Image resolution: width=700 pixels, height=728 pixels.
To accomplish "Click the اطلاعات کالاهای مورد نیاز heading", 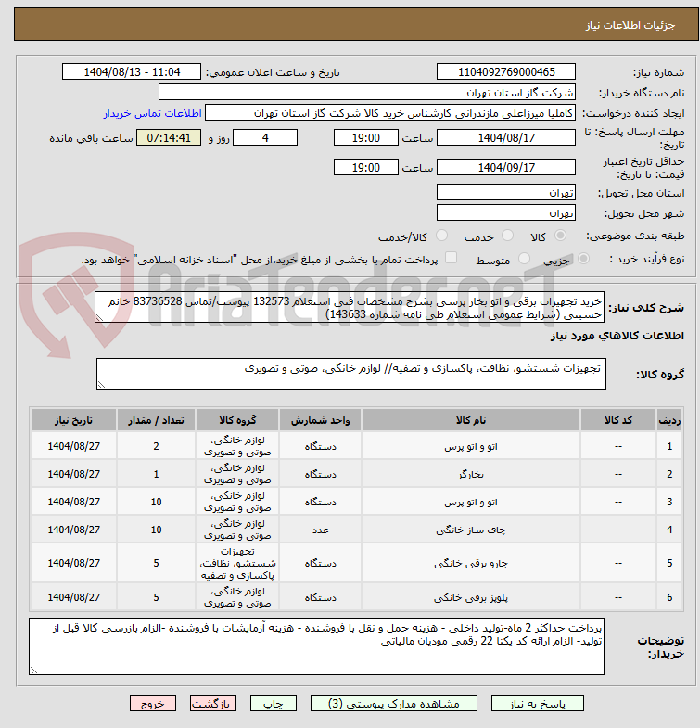I will [617, 335].
